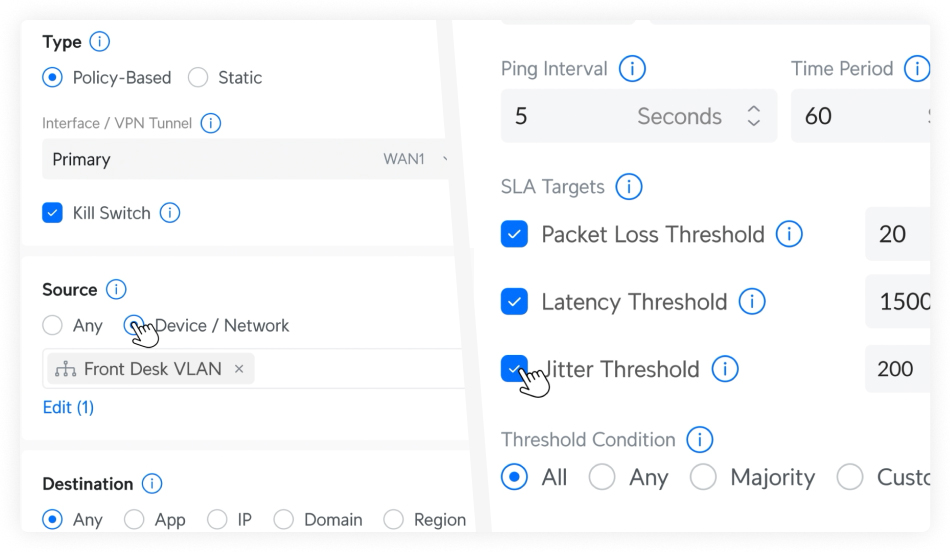Image resolution: width=950 pixels, height=552 pixels.
Task: Remove the Front Desk VLAN tag
Action: point(239,369)
